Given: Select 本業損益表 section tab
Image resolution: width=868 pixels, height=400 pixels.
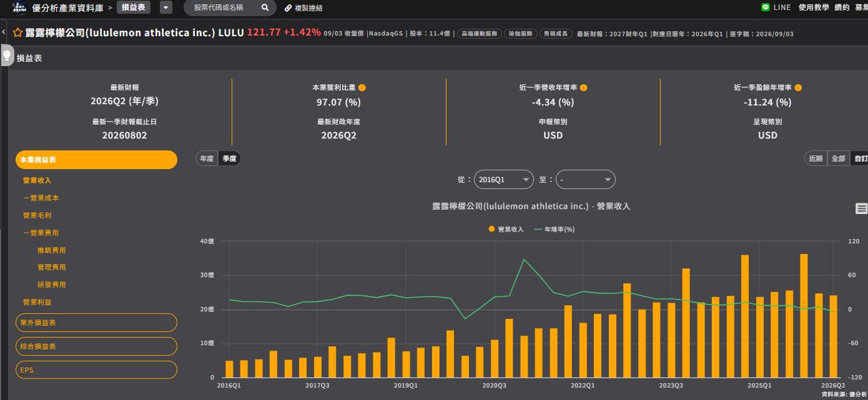Looking at the screenshot, I should (x=96, y=160).
